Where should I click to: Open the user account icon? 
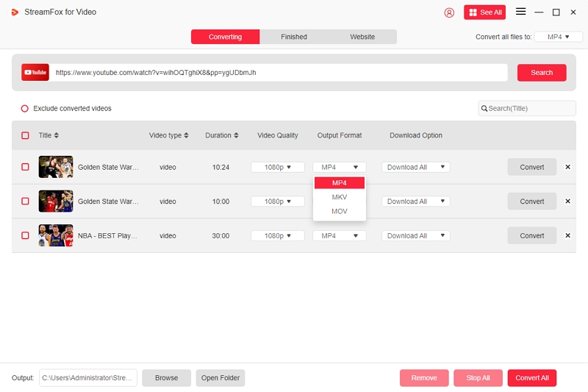coord(449,13)
